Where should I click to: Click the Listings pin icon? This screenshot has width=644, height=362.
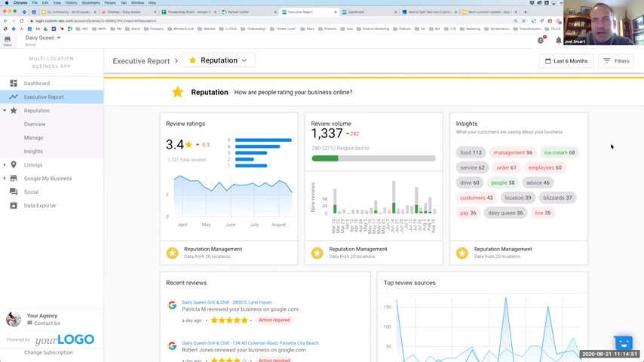click(14, 164)
